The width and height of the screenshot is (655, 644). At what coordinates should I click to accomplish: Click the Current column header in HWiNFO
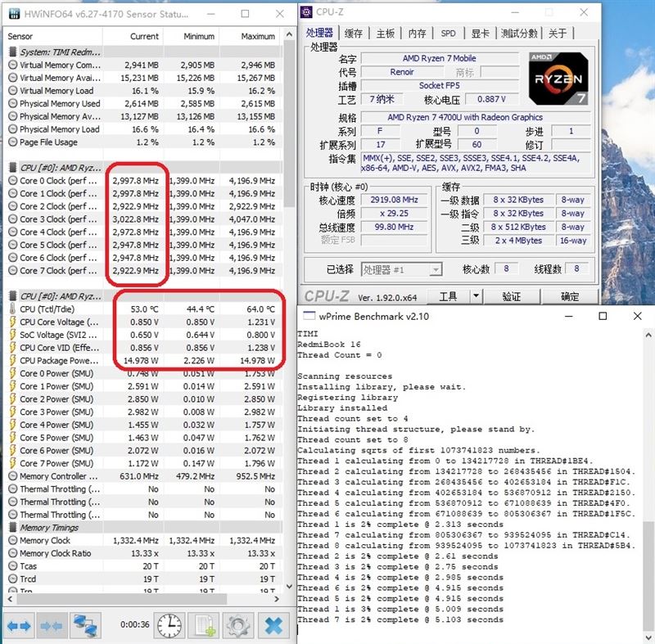pos(133,36)
